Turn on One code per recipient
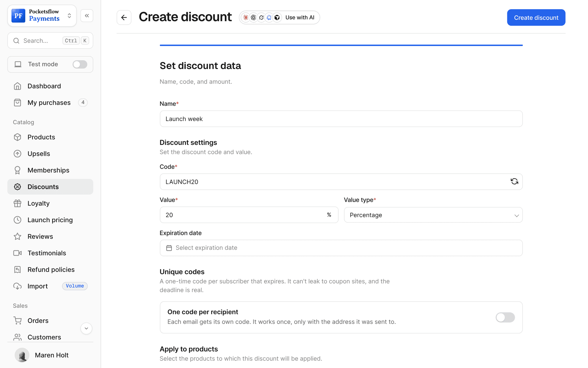Viewport: 588px width, 368px height. [x=505, y=317]
